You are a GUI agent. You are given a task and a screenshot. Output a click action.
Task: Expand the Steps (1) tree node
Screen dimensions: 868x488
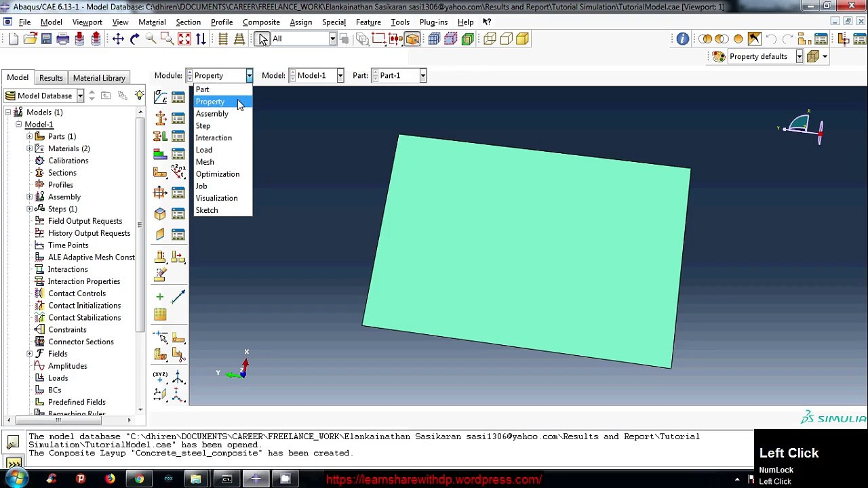pos(30,209)
